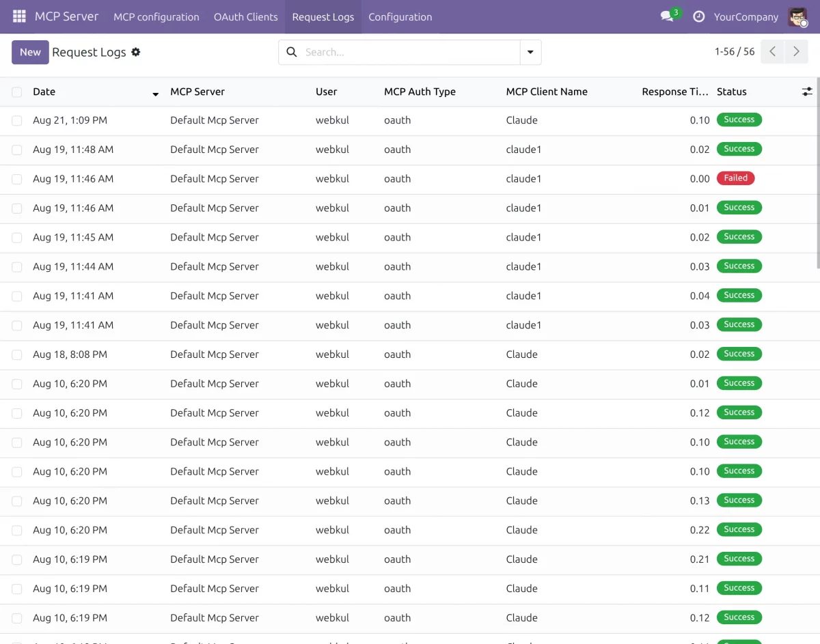The image size is (820, 644).
Task: Select the Aug 19, 11:48 AM row checkbox
Action: pyautogui.click(x=17, y=150)
